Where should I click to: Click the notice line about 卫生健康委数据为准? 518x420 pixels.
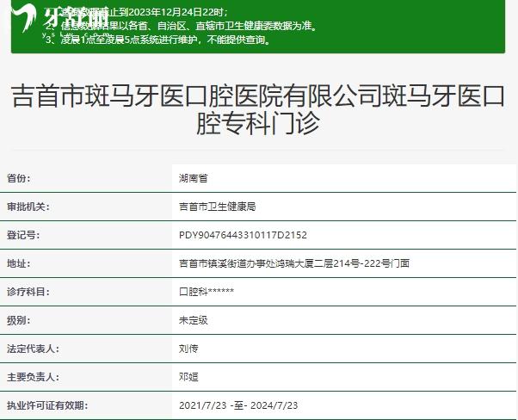181,26
